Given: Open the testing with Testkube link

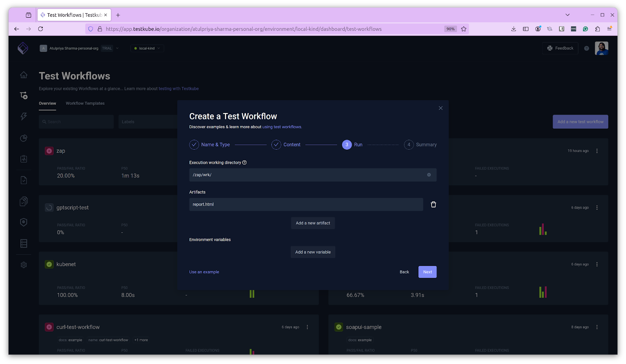Looking at the screenshot, I should click(x=178, y=89).
